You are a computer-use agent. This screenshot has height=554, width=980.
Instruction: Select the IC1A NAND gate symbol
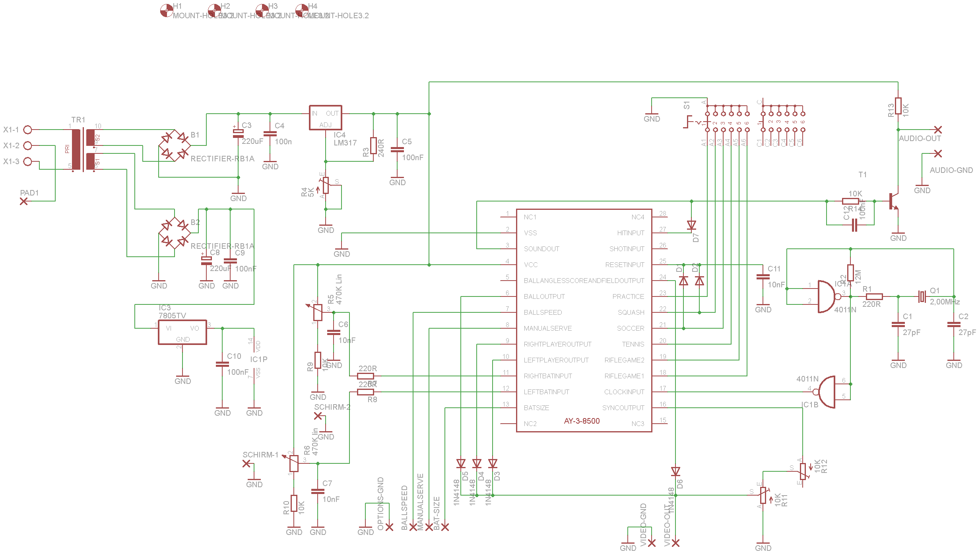[829, 296]
